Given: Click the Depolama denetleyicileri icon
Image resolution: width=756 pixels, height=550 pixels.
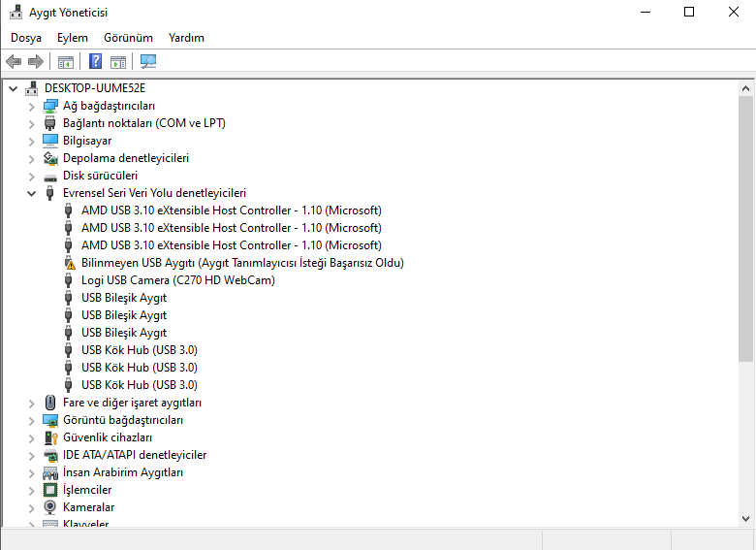Looking at the screenshot, I should coord(50,158).
